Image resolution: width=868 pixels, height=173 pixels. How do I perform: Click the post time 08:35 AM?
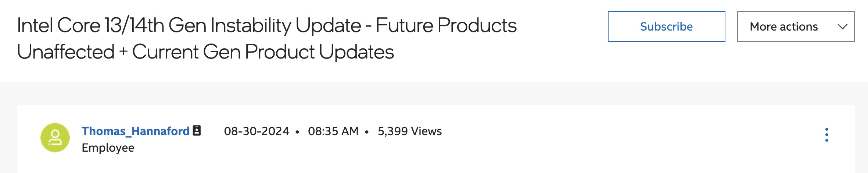coord(333,131)
